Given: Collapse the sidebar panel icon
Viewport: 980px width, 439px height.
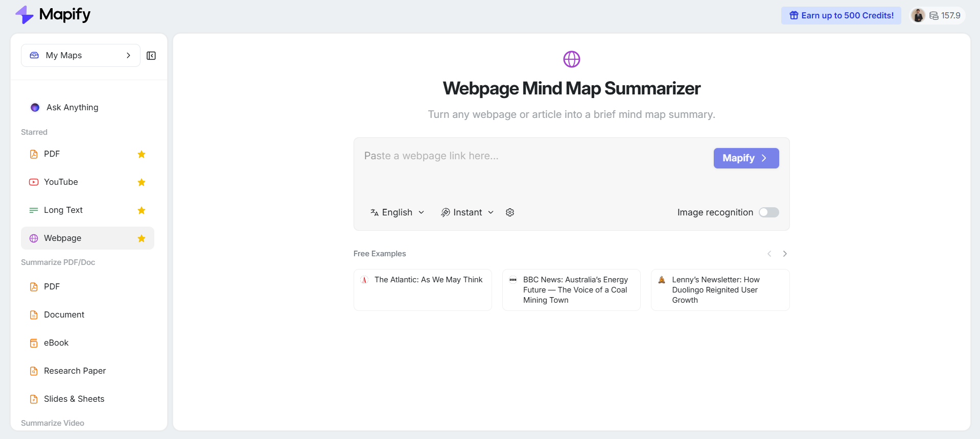Looking at the screenshot, I should (151, 56).
